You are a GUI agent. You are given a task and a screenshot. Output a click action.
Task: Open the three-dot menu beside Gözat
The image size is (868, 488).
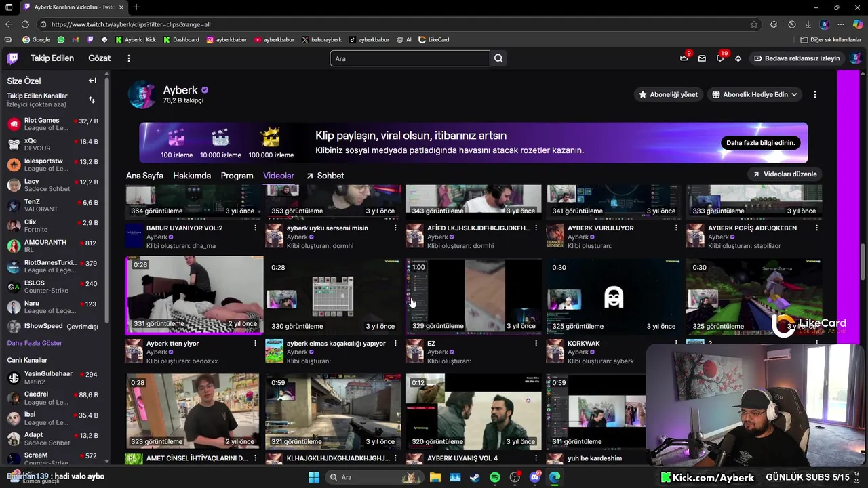[129, 58]
